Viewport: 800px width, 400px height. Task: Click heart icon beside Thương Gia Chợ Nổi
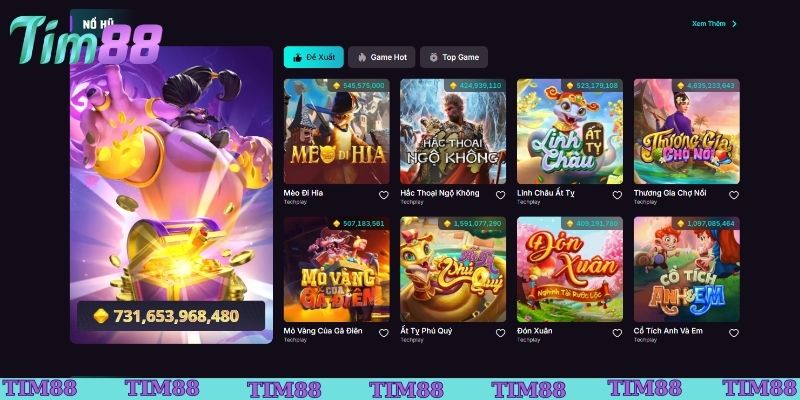pyautogui.click(x=734, y=195)
